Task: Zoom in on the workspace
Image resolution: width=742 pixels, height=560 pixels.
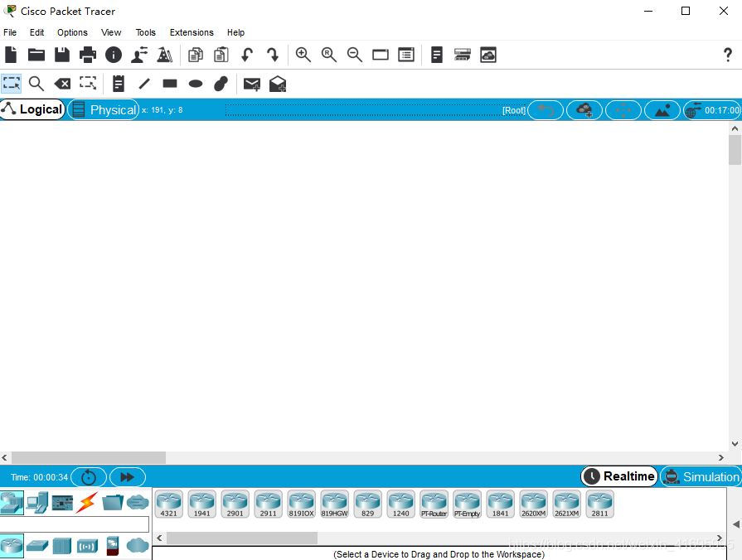Action: [303, 55]
